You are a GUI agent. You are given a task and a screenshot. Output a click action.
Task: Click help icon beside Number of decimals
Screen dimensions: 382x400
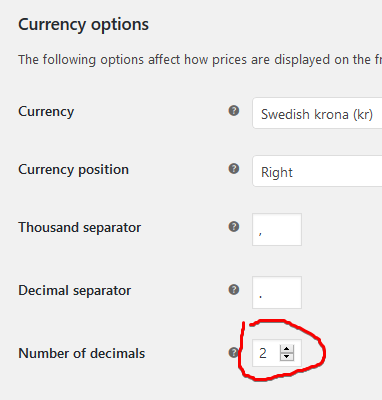click(x=234, y=352)
